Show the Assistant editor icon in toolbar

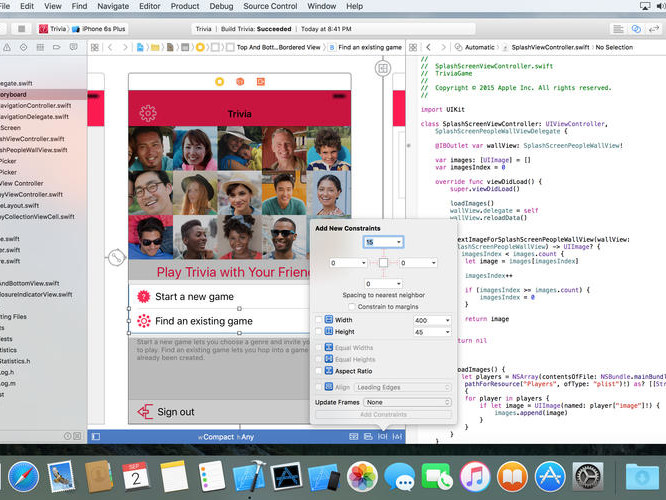point(636,29)
